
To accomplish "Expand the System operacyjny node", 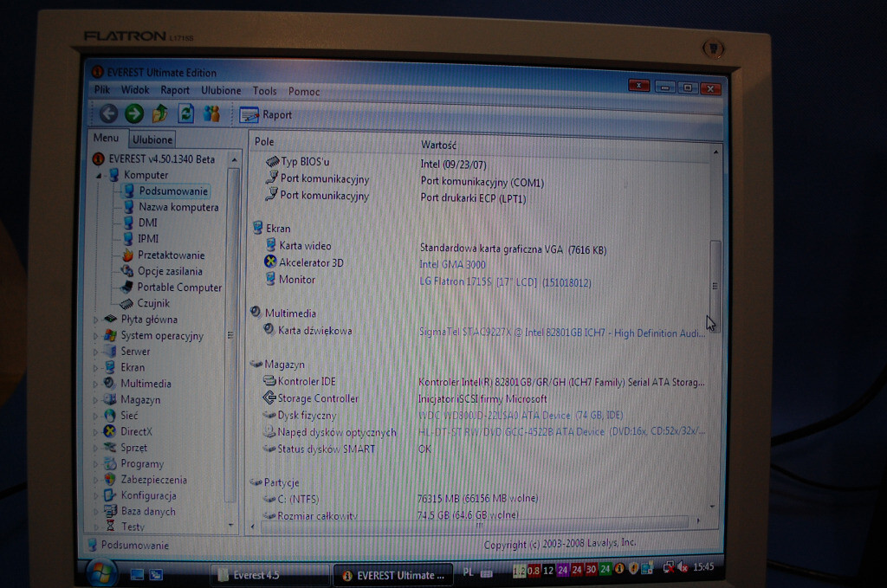I will [95, 336].
